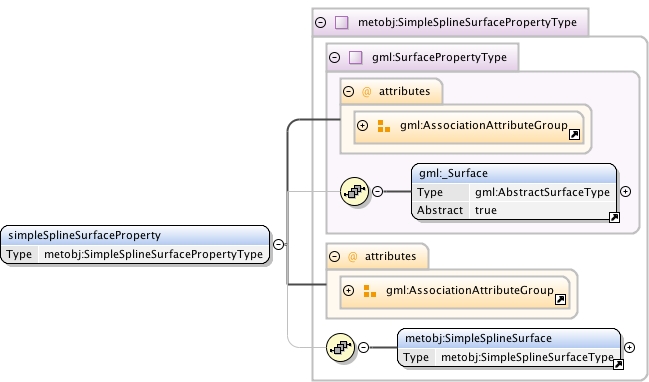
Task: Click the upper attributes label
Action: coord(404,91)
